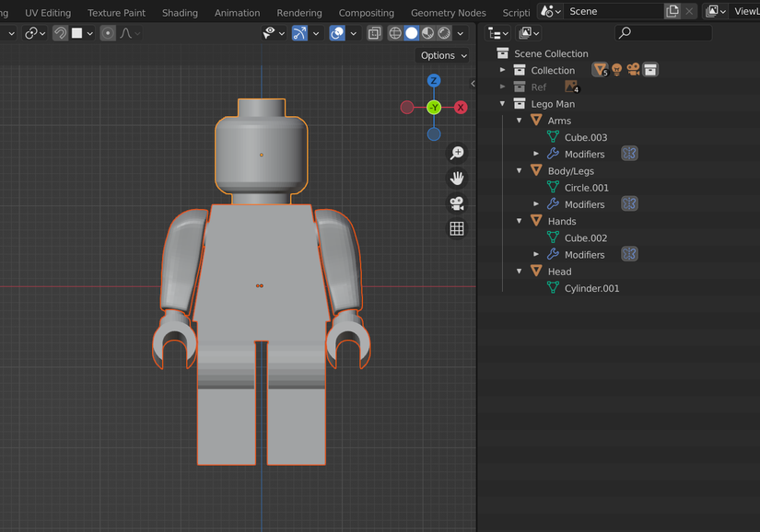Collapse the Lego Man collection
The height and width of the screenshot is (532, 760).
(x=503, y=104)
